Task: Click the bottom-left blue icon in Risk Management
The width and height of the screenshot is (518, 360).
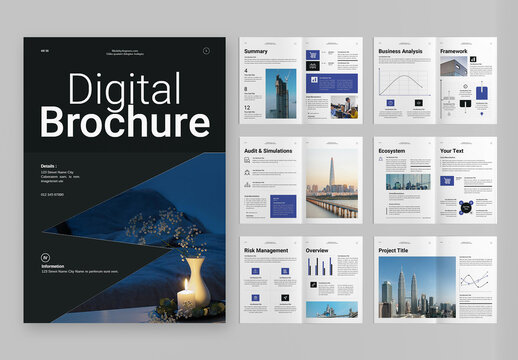Action: pyautogui.click(x=255, y=298)
